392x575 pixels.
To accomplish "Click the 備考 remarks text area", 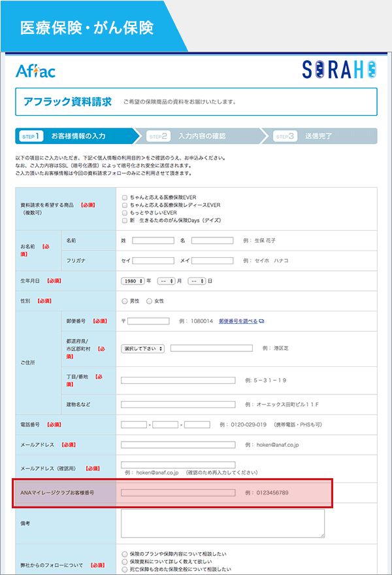I will tap(223, 523).
